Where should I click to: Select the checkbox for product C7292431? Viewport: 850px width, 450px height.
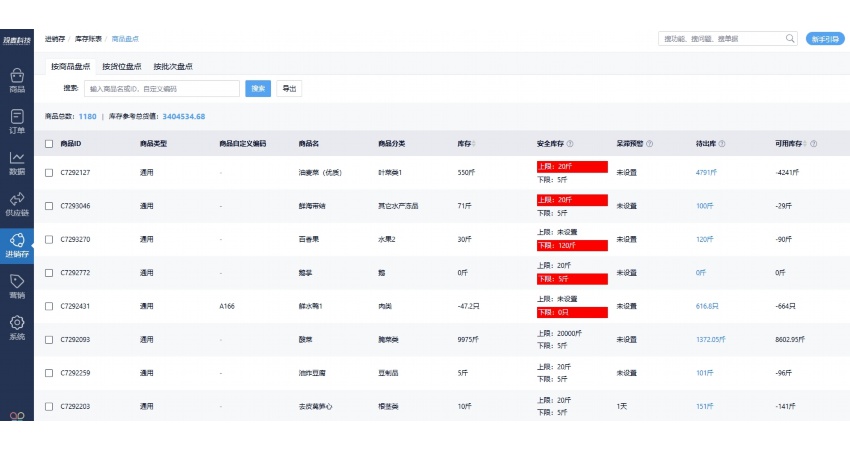pos(49,306)
